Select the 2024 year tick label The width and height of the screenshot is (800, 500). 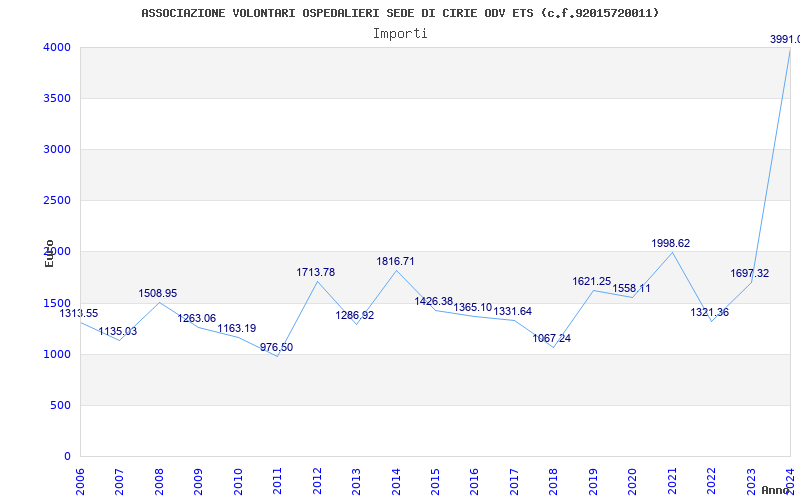789,478
